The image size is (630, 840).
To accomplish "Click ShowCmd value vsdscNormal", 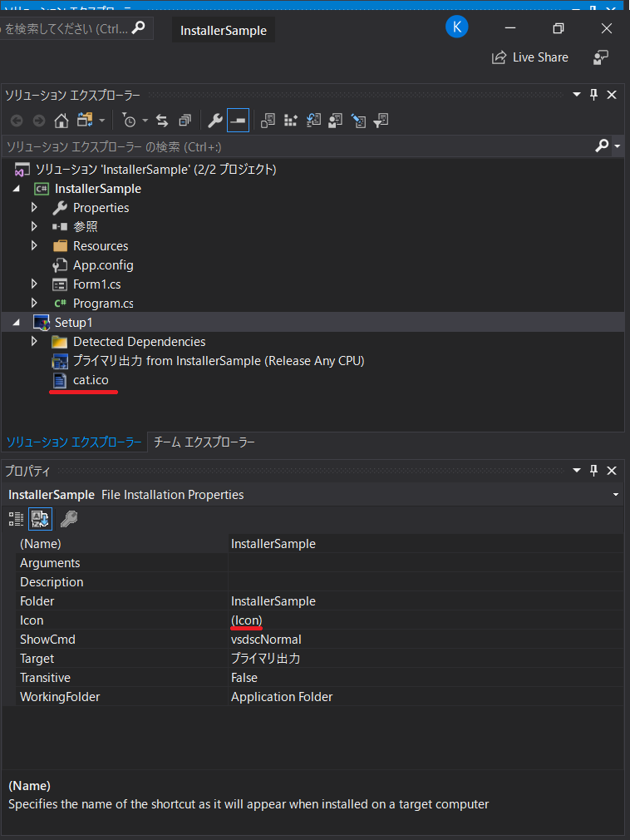I will click(x=266, y=640).
